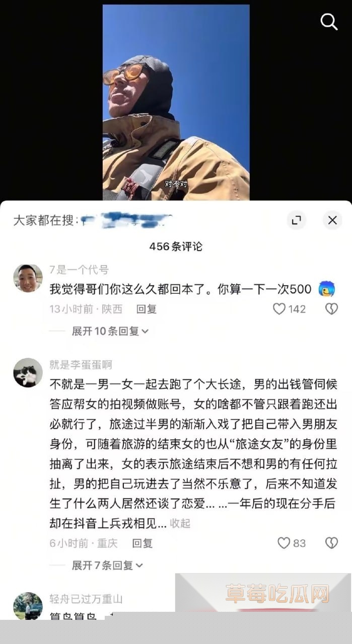Open avatar of 7是一个代号
The image size is (352, 644).
click(x=28, y=278)
